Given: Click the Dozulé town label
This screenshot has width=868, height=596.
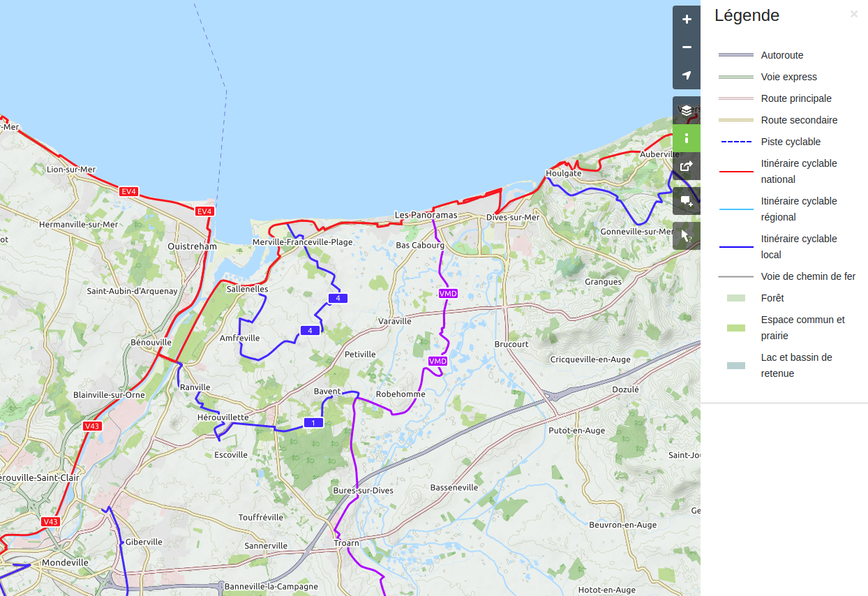Looking at the screenshot, I should pyautogui.click(x=625, y=389).
